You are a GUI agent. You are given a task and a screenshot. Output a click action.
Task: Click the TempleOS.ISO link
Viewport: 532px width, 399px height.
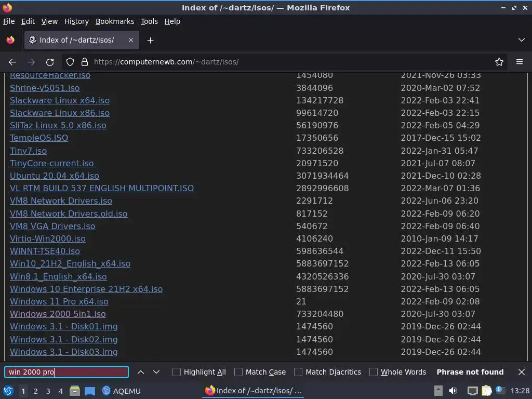39,138
